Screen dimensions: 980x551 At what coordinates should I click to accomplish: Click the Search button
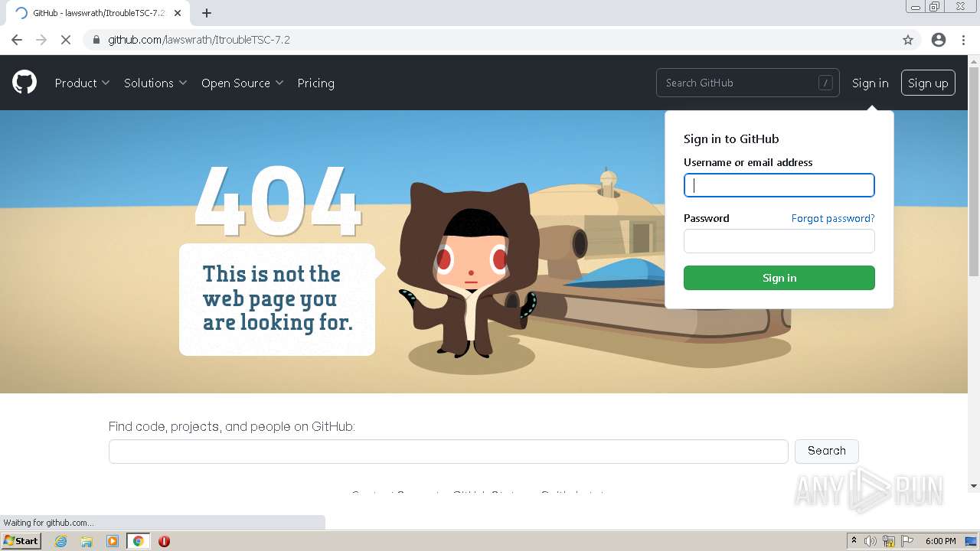[x=827, y=451]
